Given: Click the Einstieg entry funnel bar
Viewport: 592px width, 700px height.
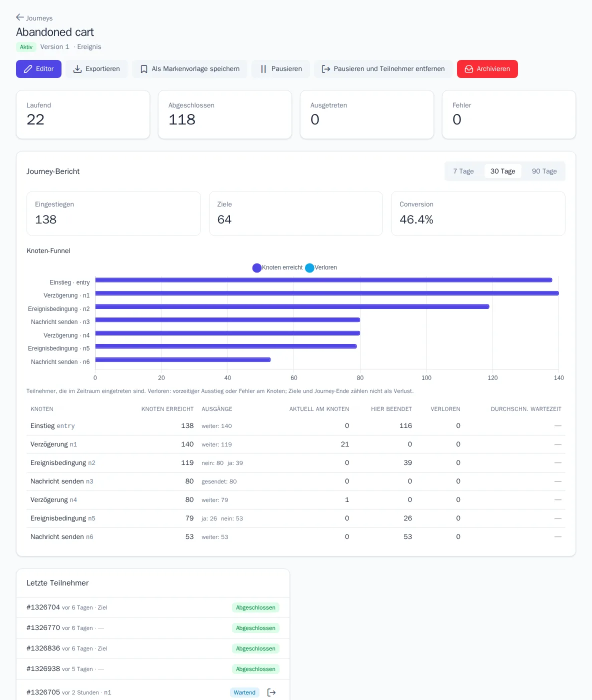Looking at the screenshot, I should point(323,280).
